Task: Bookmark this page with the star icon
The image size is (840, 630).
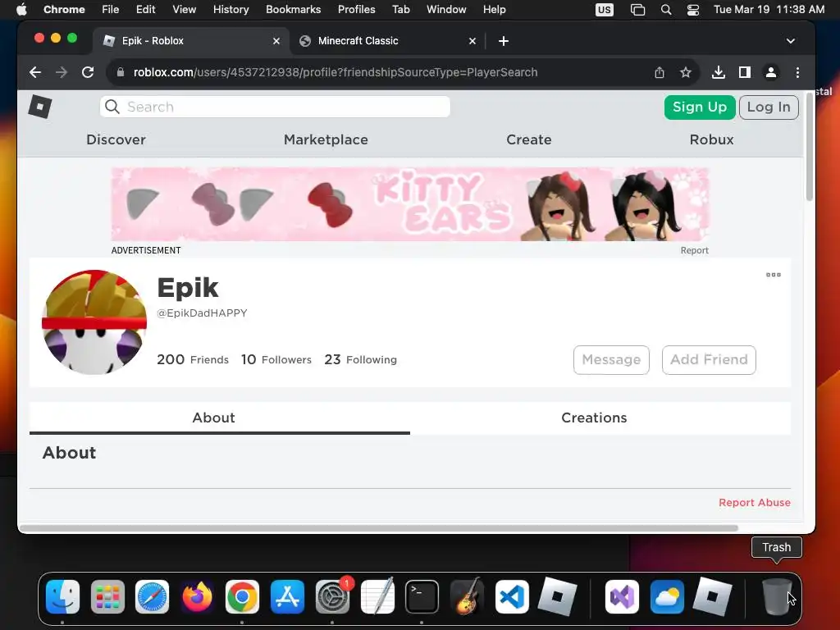Action: tap(685, 72)
